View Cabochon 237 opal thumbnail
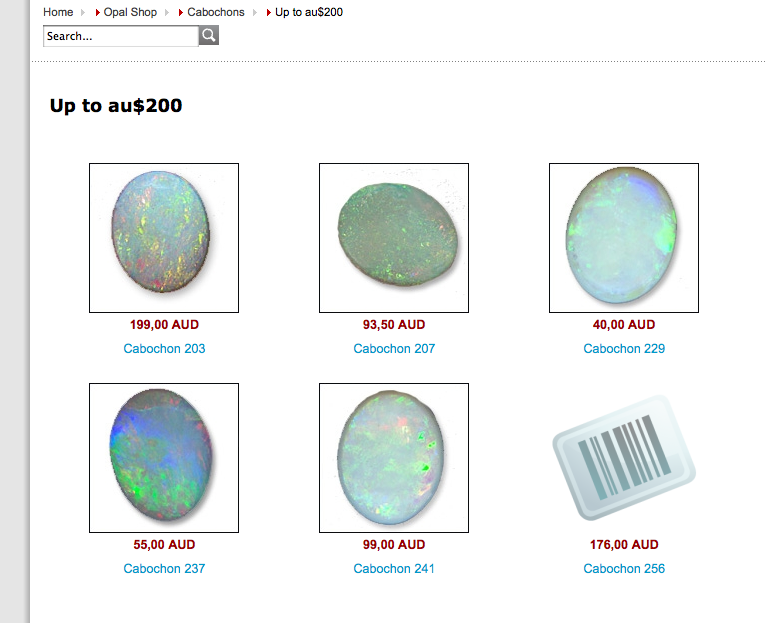This screenshot has height=623, width=767. (x=164, y=458)
